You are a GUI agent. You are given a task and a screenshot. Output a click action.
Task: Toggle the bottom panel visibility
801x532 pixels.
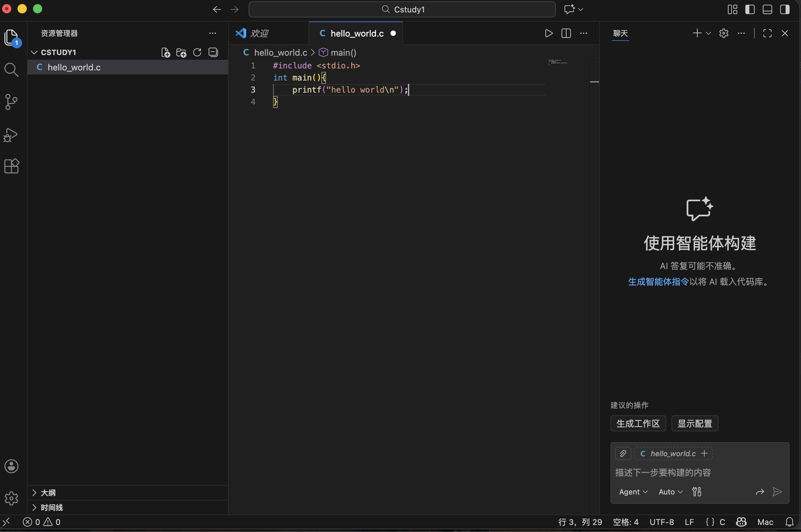pyautogui.click(x=767, y=9)
